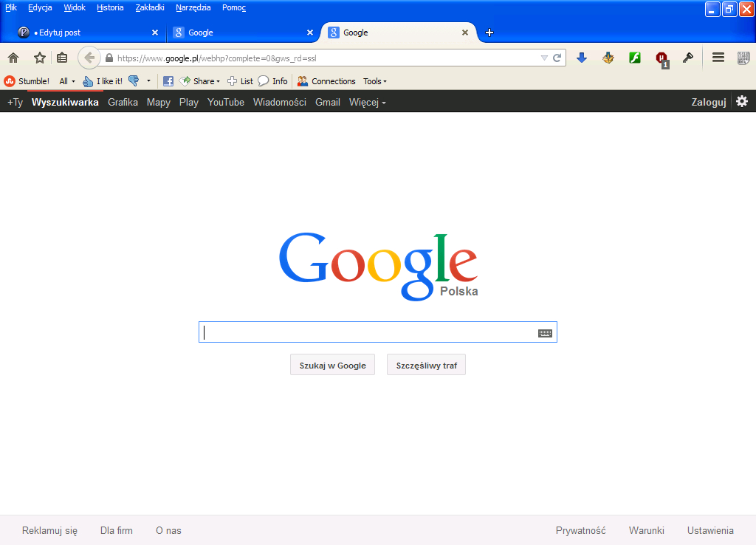Close the active Google tab
The width and height of the screenshot is (756, 545).
[465, 32]
